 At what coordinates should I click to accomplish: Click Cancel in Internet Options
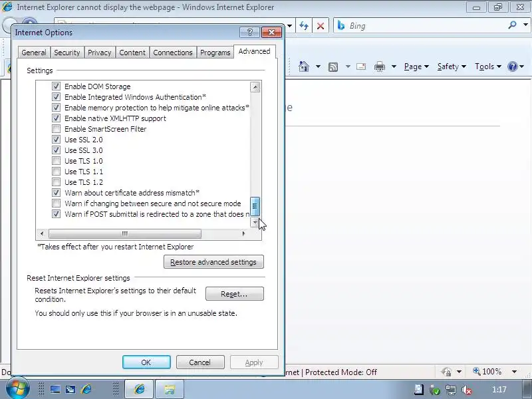coord(200,362)
